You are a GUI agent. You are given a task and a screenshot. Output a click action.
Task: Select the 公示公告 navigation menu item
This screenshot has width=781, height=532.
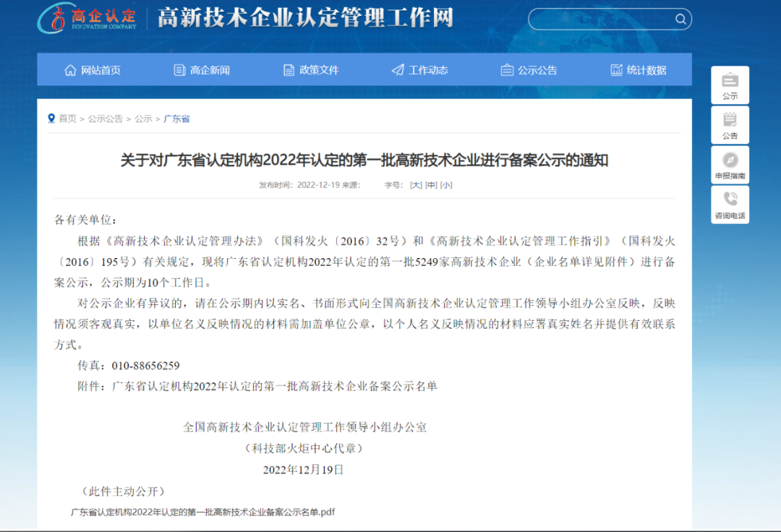(536, 69)
